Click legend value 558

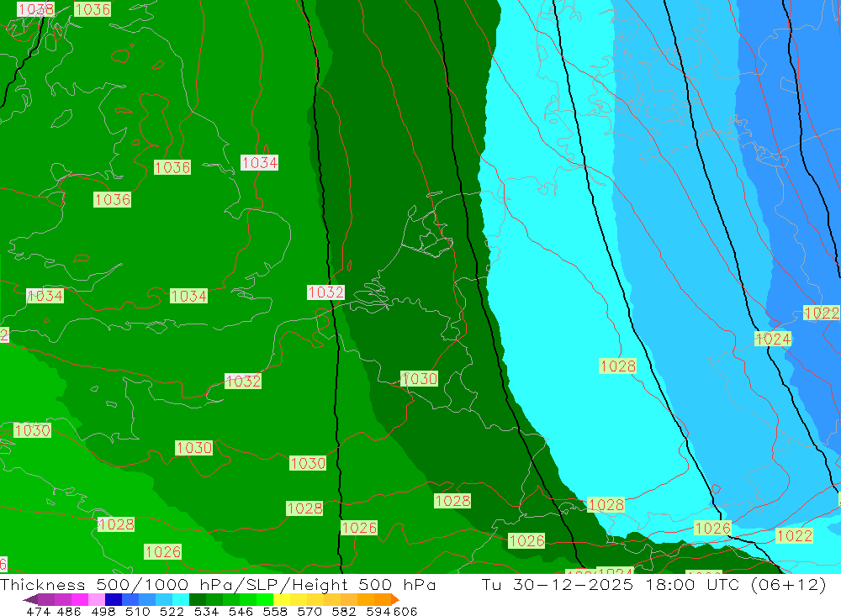coord(275,612)
